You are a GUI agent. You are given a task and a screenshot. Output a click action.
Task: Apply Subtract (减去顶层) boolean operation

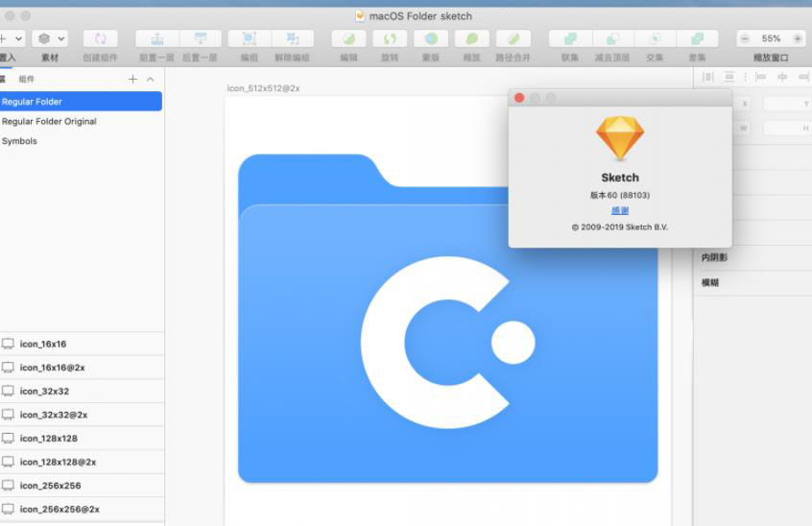(612, 38)
